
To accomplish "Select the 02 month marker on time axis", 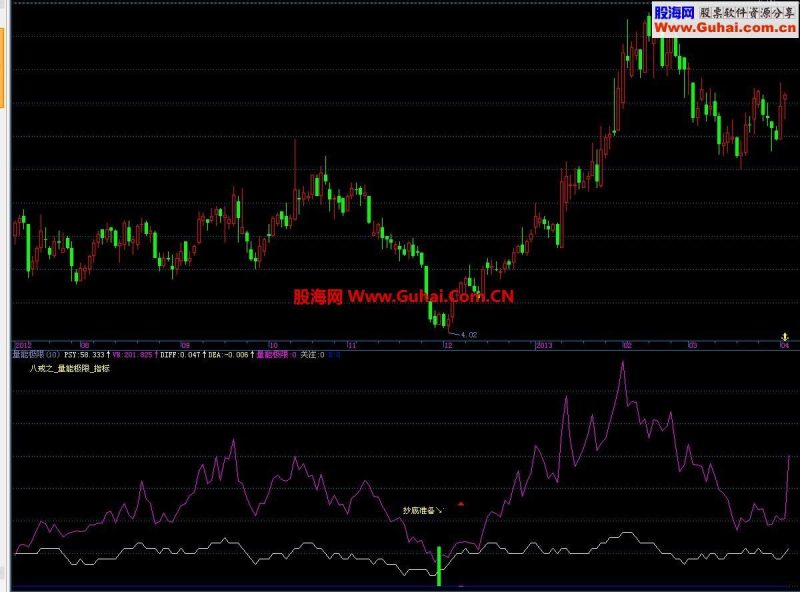I will tap(628, 346).
